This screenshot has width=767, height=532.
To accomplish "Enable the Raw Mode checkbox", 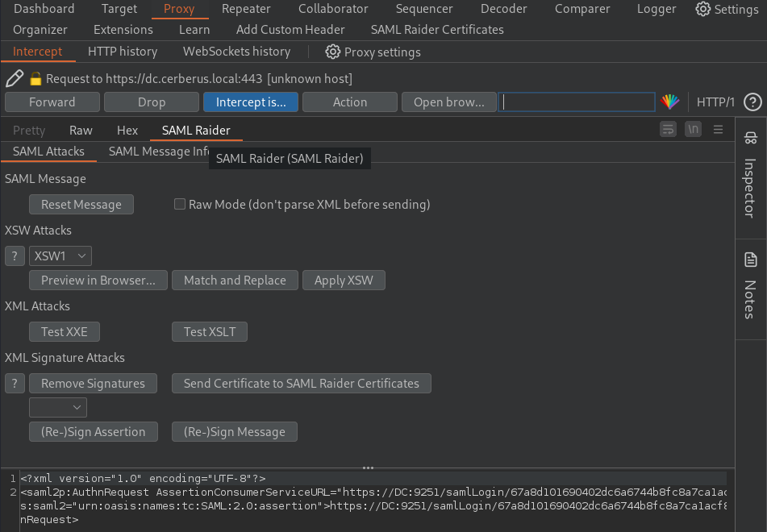I will click(180, 204).
